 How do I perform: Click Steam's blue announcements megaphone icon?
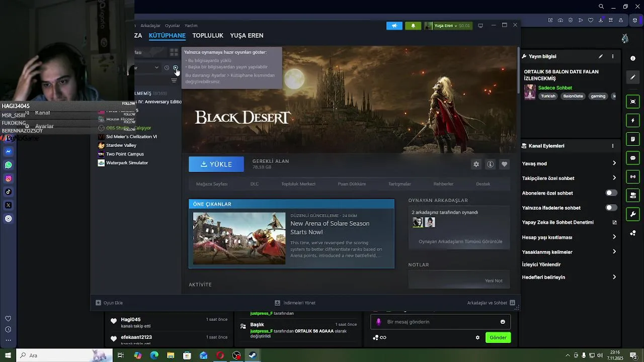[x=394, y=26]
